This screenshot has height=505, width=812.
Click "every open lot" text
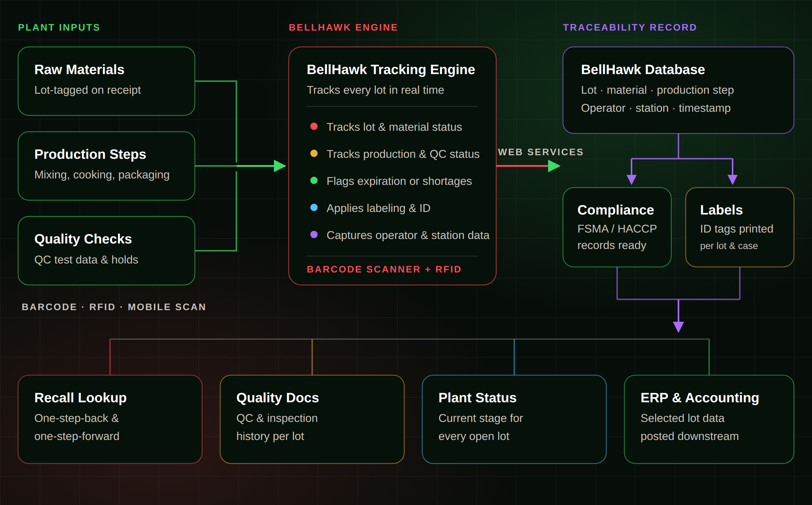click(474, 436)
